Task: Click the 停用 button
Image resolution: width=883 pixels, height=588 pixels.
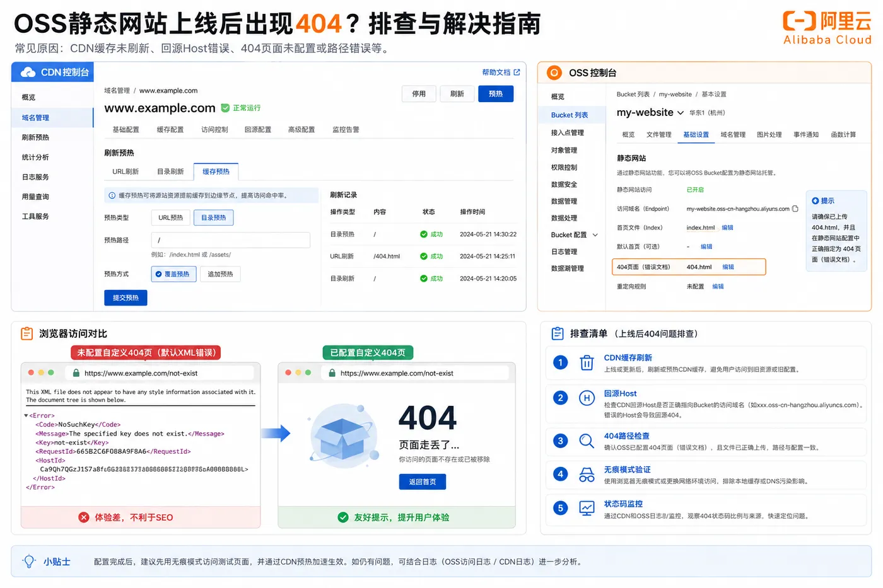Action: tap(419, 94)
